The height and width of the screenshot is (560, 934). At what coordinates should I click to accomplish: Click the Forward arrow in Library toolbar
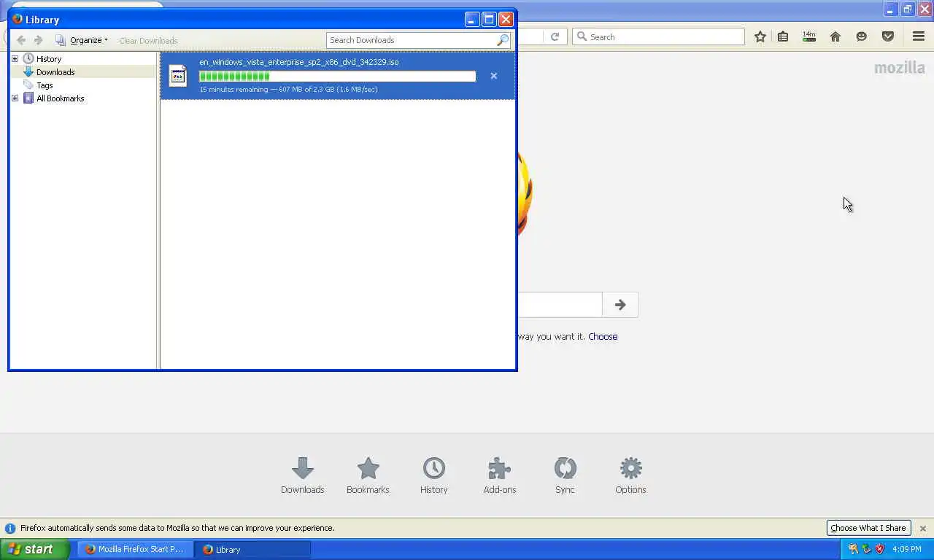click(39, 40)
